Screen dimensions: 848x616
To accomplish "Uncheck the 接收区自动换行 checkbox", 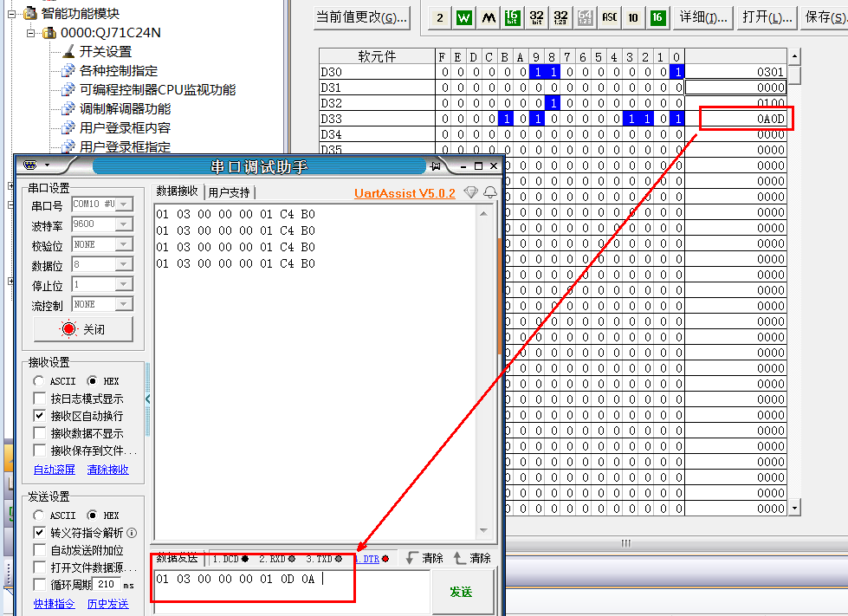I will pos(39,416).
